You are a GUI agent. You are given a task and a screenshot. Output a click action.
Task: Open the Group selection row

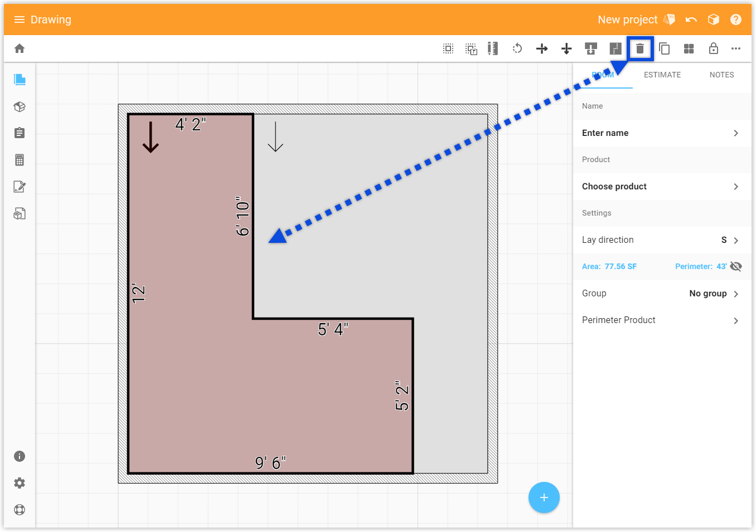click(662, 294)
